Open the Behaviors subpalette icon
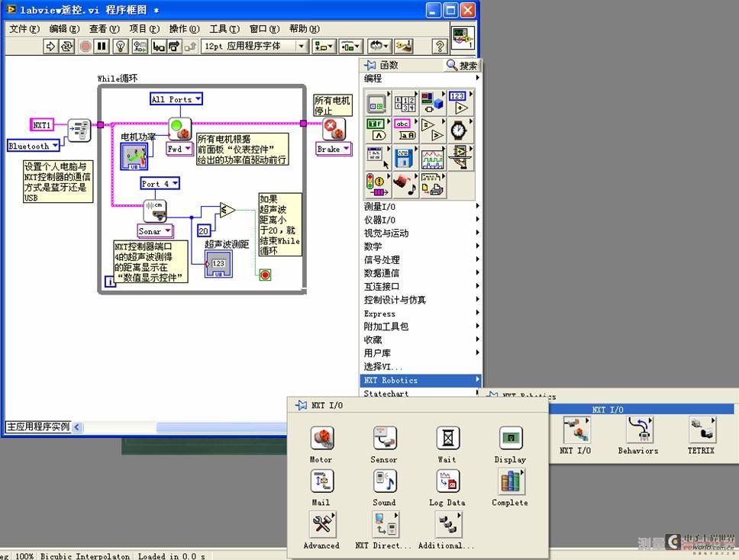Image resolution: width=739 pixels, height=560 pixels. click(x=639, y=430)
